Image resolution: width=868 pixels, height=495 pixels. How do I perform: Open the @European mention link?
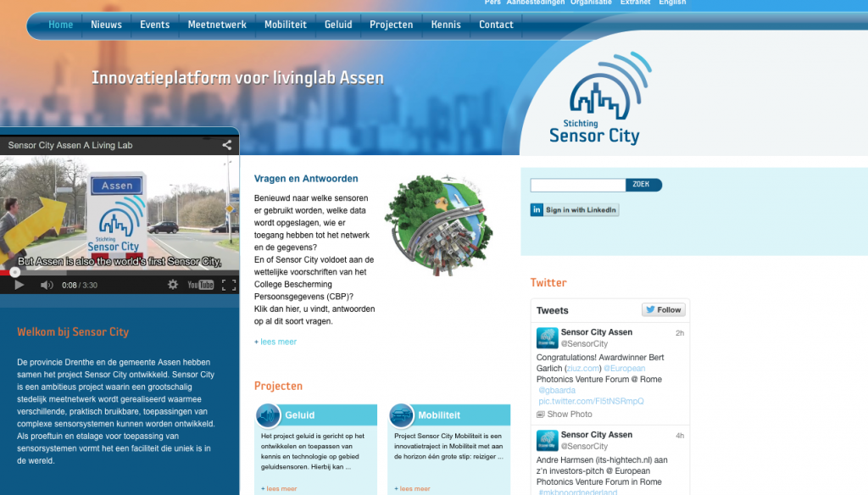click(625, 368)
